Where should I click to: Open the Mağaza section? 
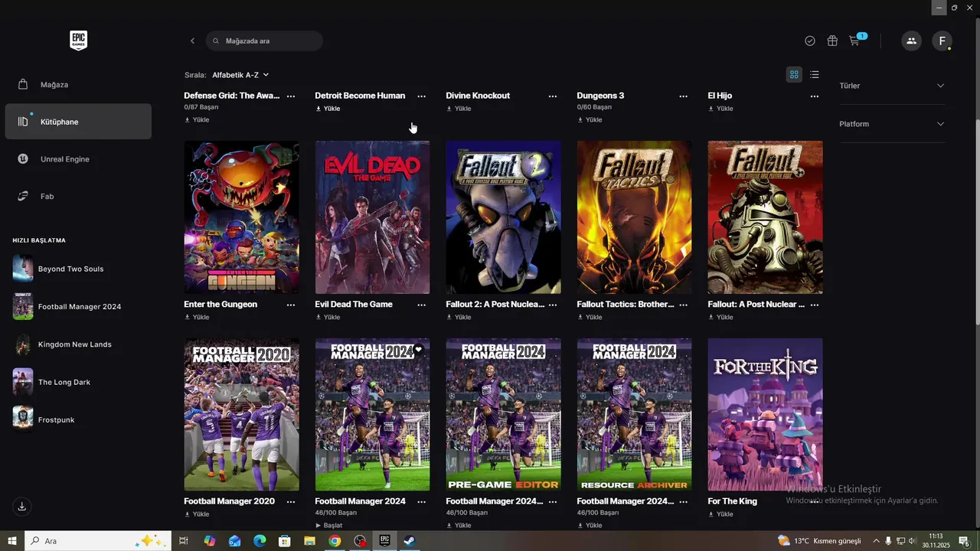point(54,84)
